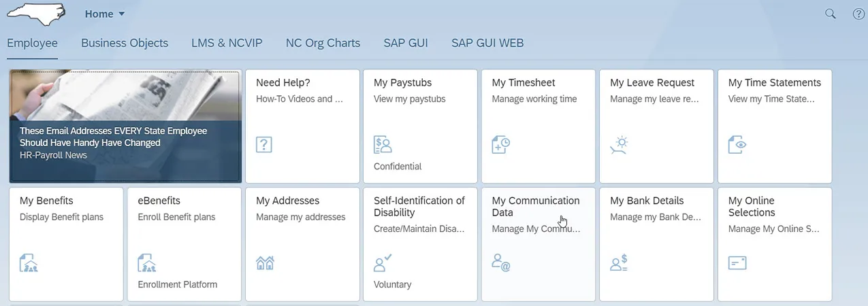Click the My Addresses houses icon
This screenshot has width=868, height=306.
[264, 262]
